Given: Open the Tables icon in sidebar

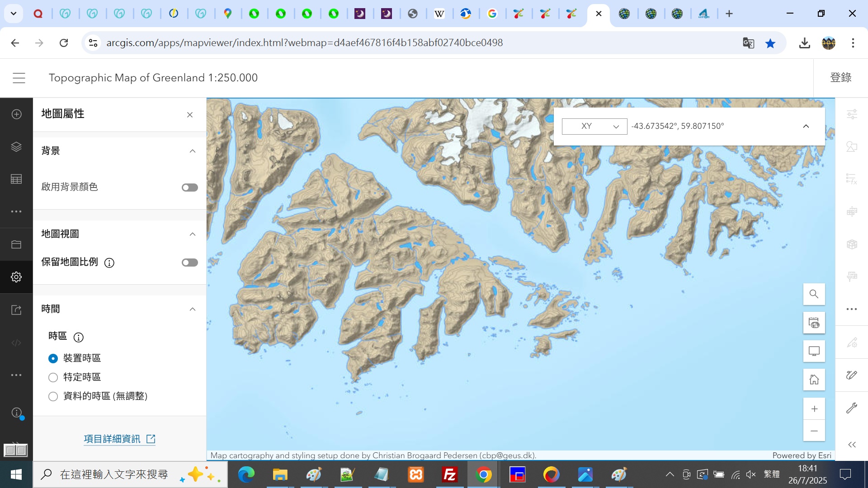Looking at the screenshot, I should point(16,179).
